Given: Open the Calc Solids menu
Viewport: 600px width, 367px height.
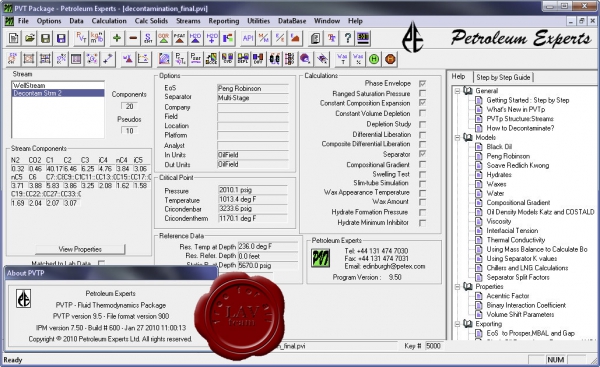Looking at the screenshot, I should click(x=151, y=21).
